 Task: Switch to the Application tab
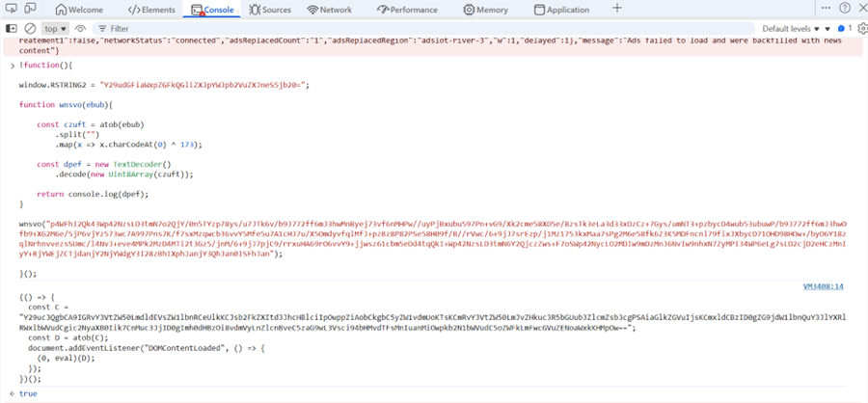[x=561, y=10]
